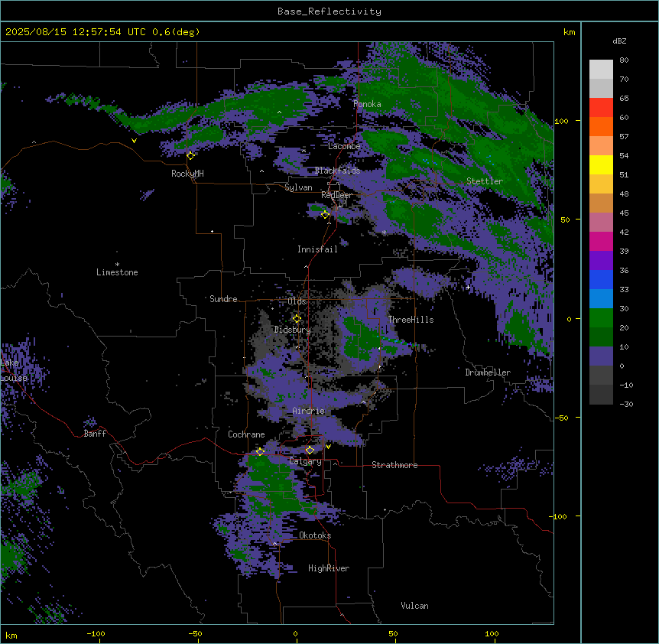Click the white plus marker northwest of Drumheller
This screenshot has height=644, width=659.
pos(468,287)
